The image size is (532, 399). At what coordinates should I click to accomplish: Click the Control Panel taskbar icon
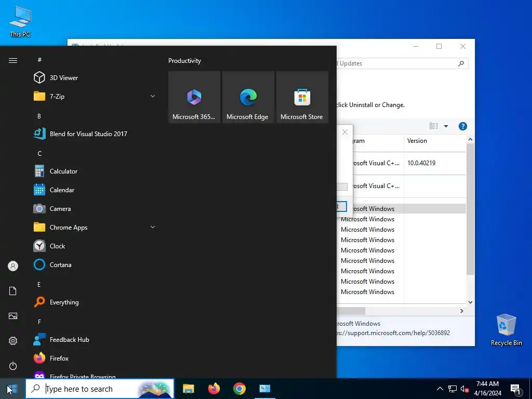point(264,389)
